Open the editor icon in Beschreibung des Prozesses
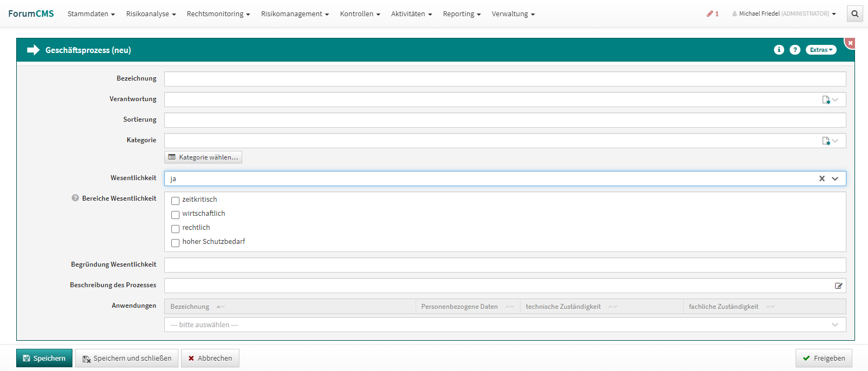868x371 pixels. (838, 286)
